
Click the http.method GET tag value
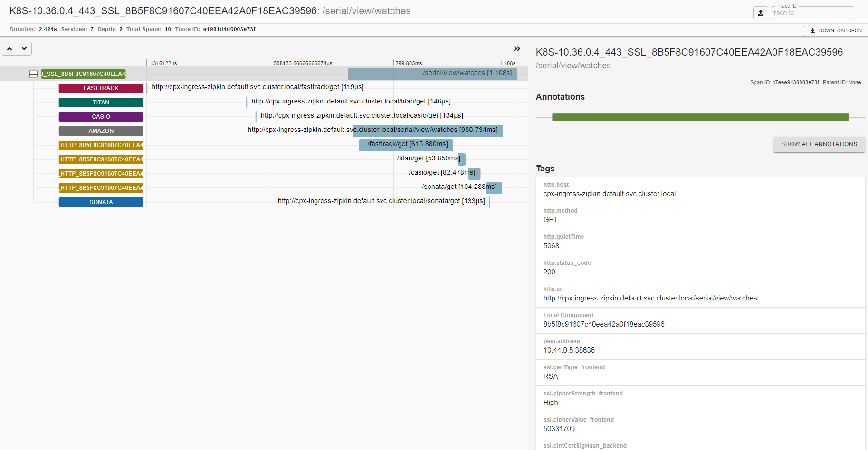tap(551, 220)
